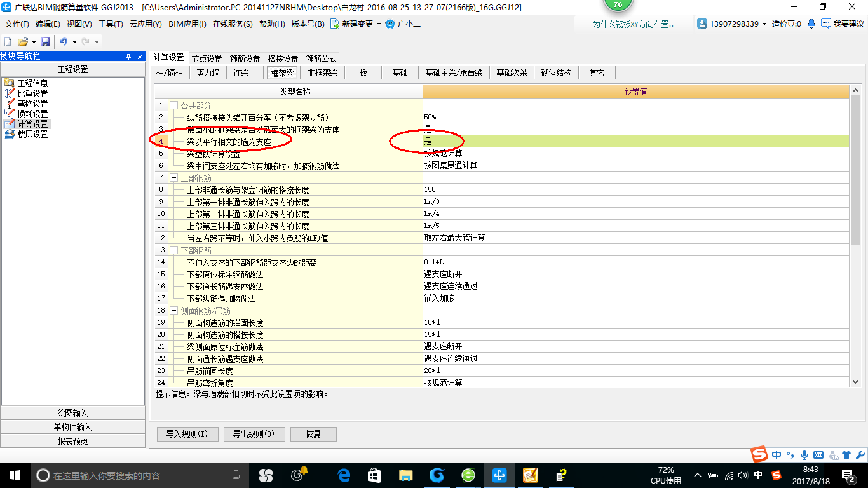868x488 pixels.
Task: Pin the 模块导航栏 panel
Action: (129, 57)
